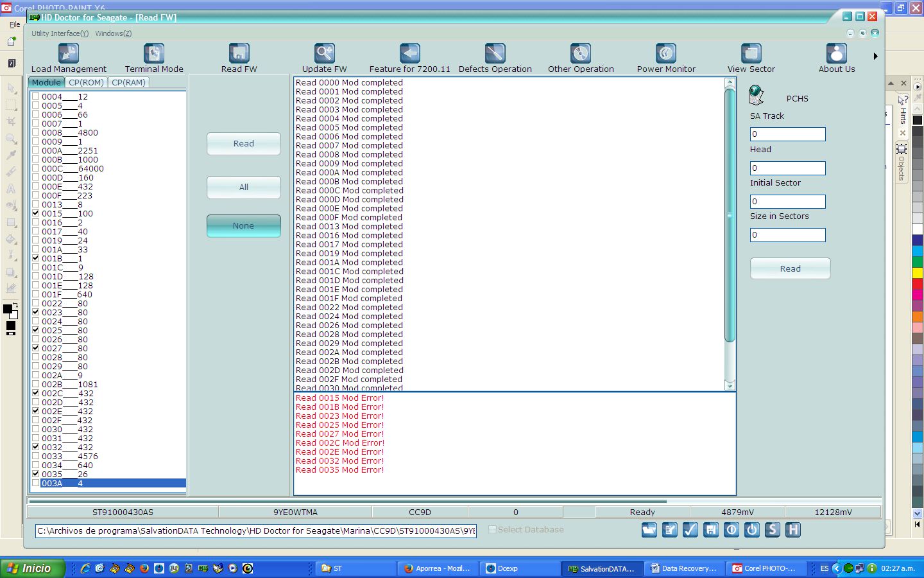924x578 pixels.
Task: Uncheck module 0015___100 checkbox
Action: click(36, 213)
